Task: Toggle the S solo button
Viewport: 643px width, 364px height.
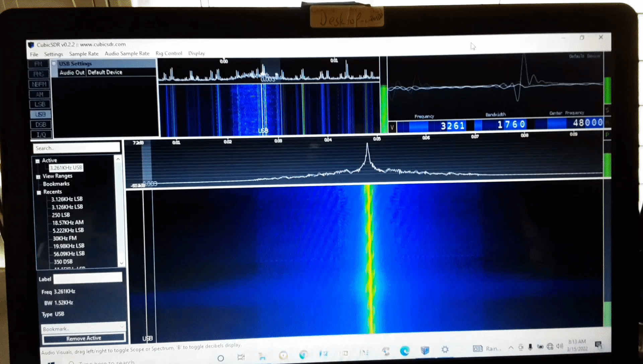Action: 607,110
